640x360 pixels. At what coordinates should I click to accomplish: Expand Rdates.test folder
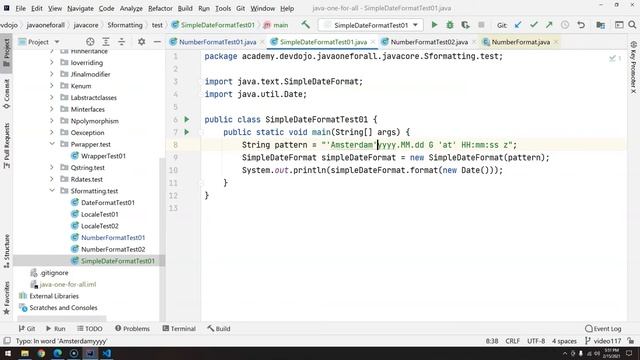coord(52,179)
